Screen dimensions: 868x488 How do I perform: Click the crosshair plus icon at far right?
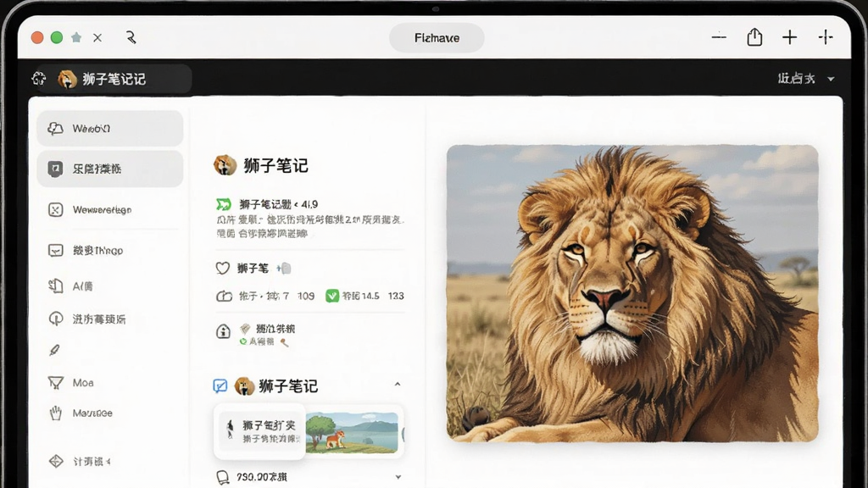tap(826, 37)
